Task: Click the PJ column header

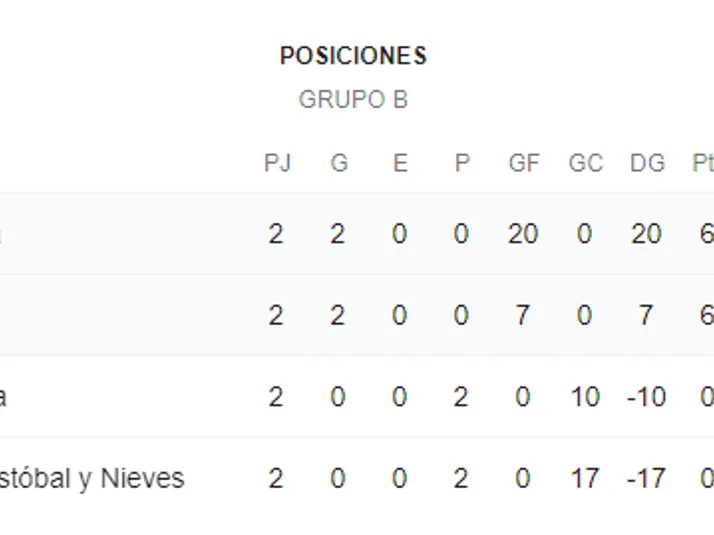Action: coord(277,163)
